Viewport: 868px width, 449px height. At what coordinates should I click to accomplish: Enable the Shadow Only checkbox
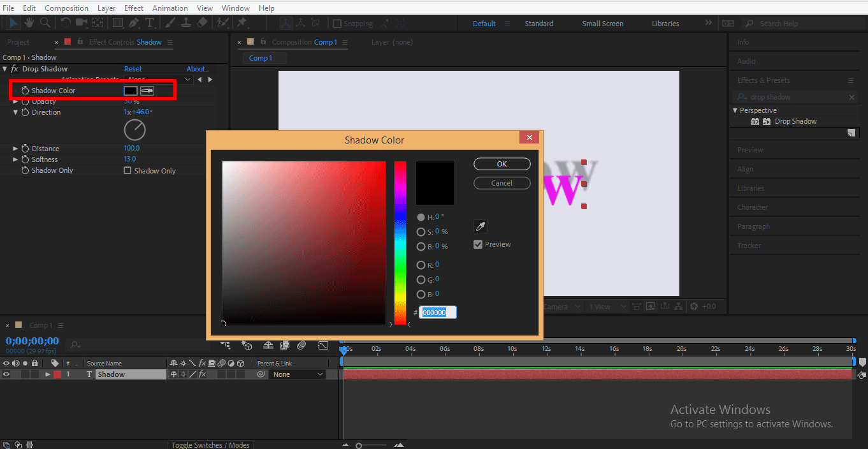[x=127, y=170]
